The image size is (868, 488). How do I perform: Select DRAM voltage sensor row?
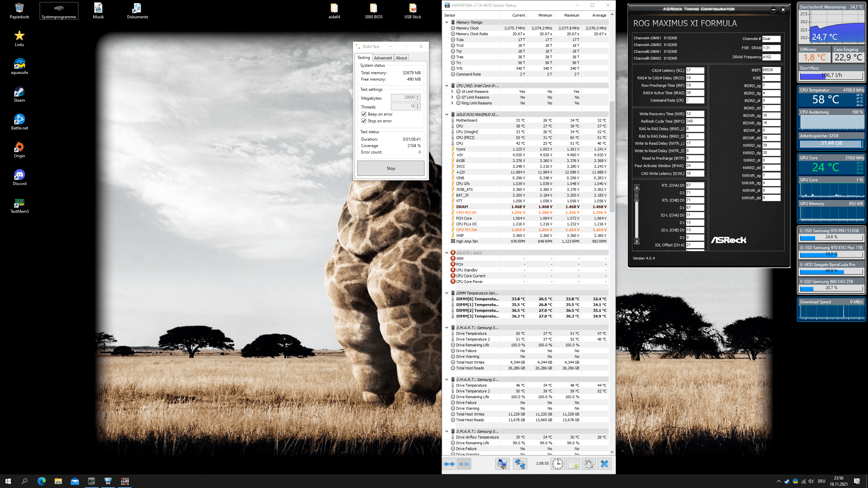point(526,207)
